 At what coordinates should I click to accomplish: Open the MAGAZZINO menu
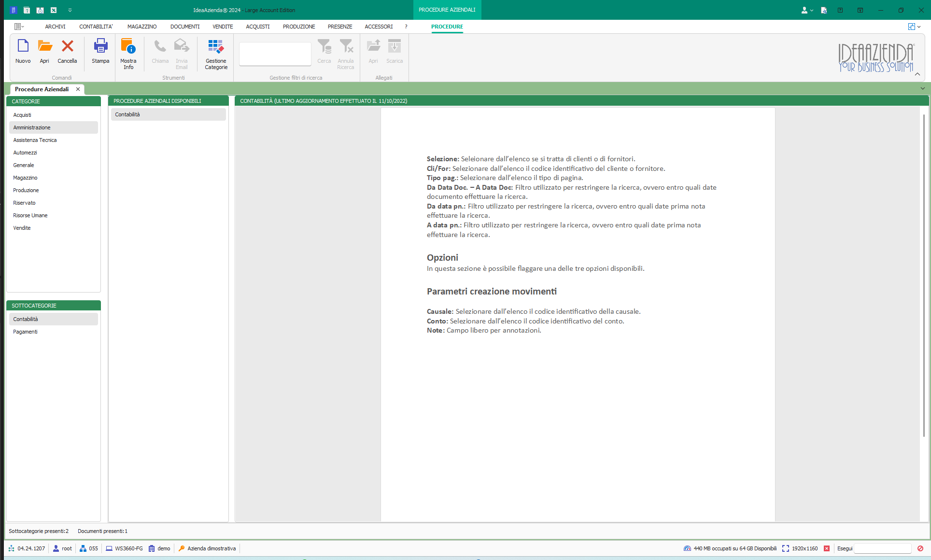click(142, 27)
